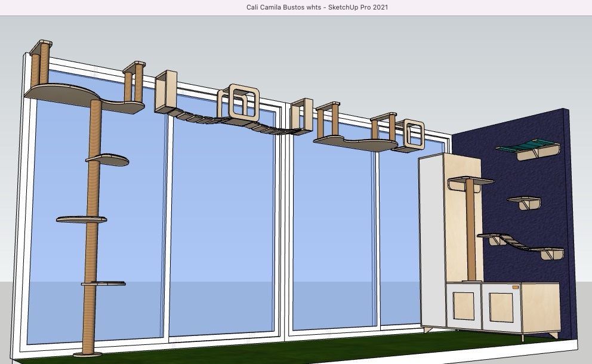Viewport: 592px width, 364px height.
Task: Click the SketchUp Pro 2021 window title
Action: click(x=317, y=7)
